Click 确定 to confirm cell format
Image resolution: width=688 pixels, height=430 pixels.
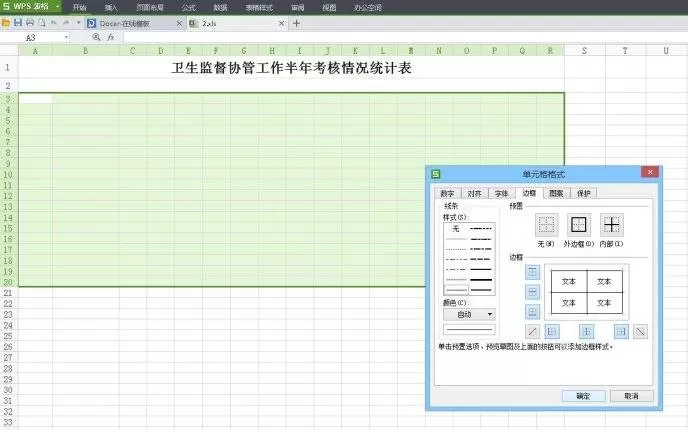(x=584, y=396)
